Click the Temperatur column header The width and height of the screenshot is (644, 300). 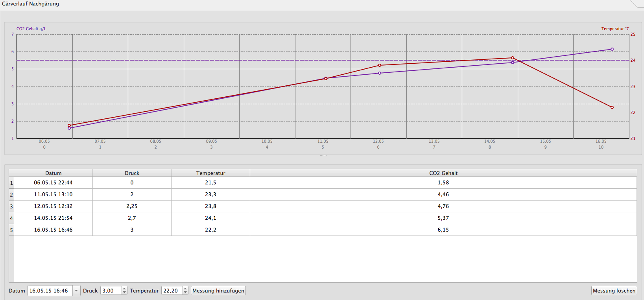point(210,173)
